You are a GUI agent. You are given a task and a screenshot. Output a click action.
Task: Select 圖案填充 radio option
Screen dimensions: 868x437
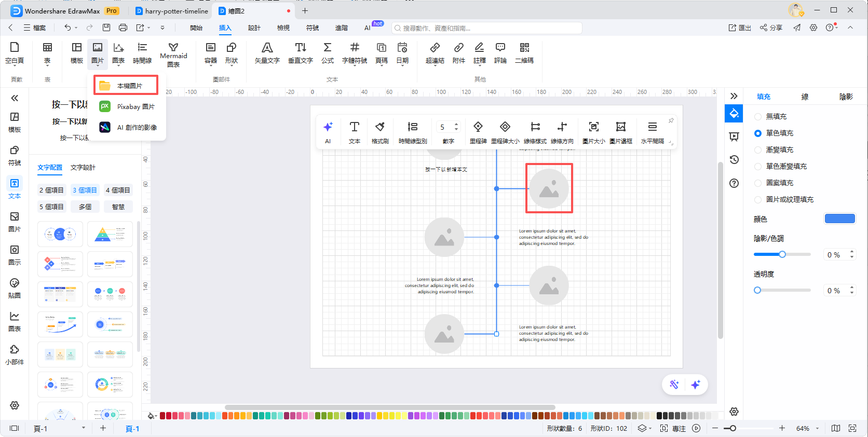tap(758, 183)
